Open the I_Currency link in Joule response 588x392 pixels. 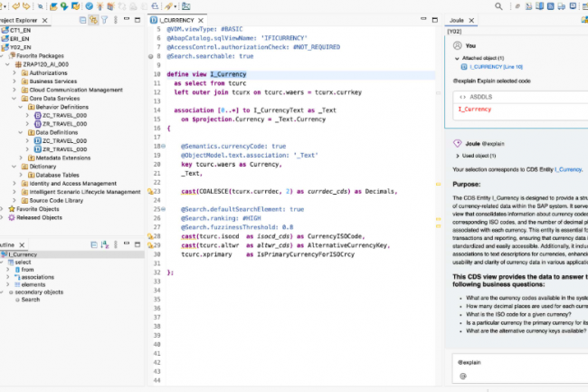(568, 169)
